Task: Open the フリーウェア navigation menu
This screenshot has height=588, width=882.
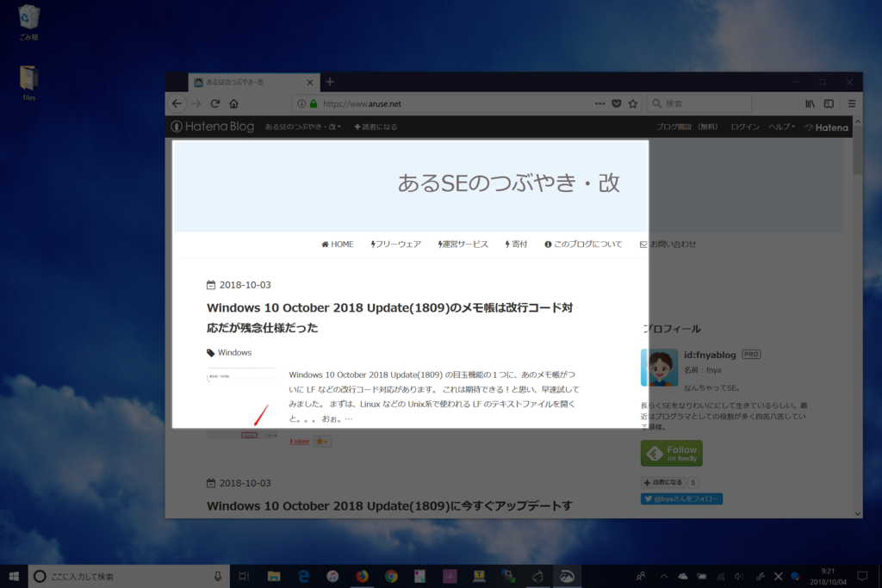Action: (x=395, y=244)
